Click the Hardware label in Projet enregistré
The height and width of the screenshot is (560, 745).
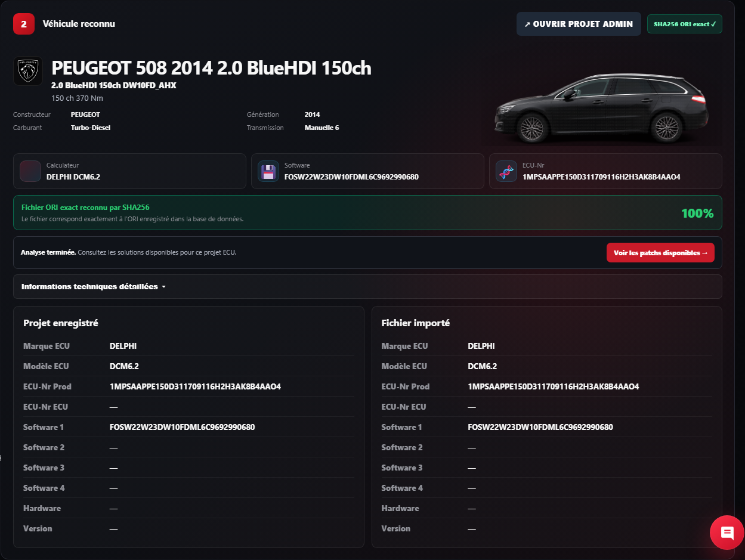coord(42,508)
